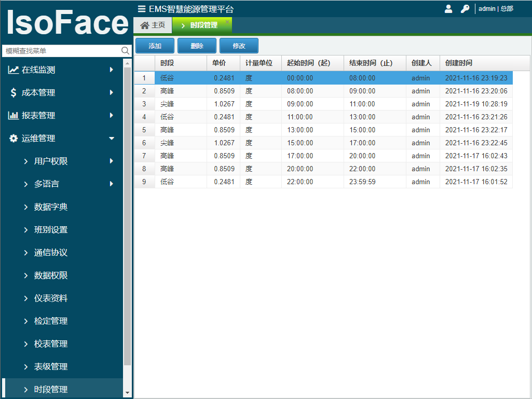Click 报表管理 menu label
Screen dimensions: 532x399
(38, 115)
